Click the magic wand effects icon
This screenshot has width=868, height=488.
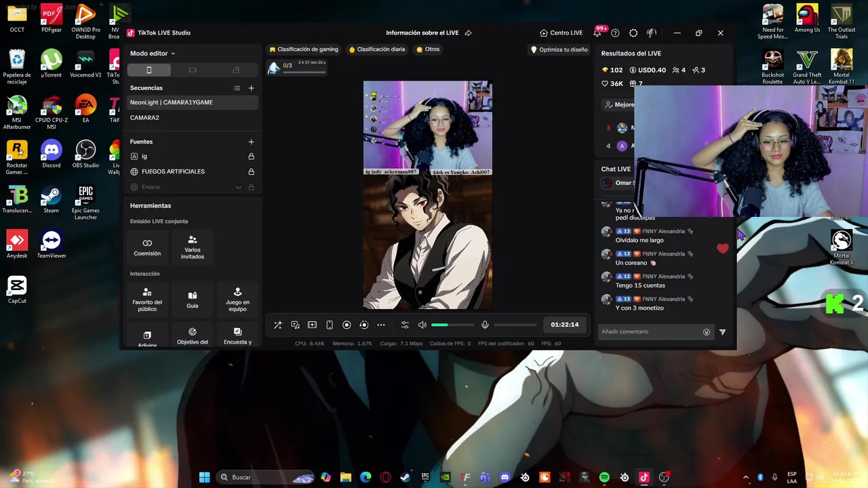tap(278, 325)
